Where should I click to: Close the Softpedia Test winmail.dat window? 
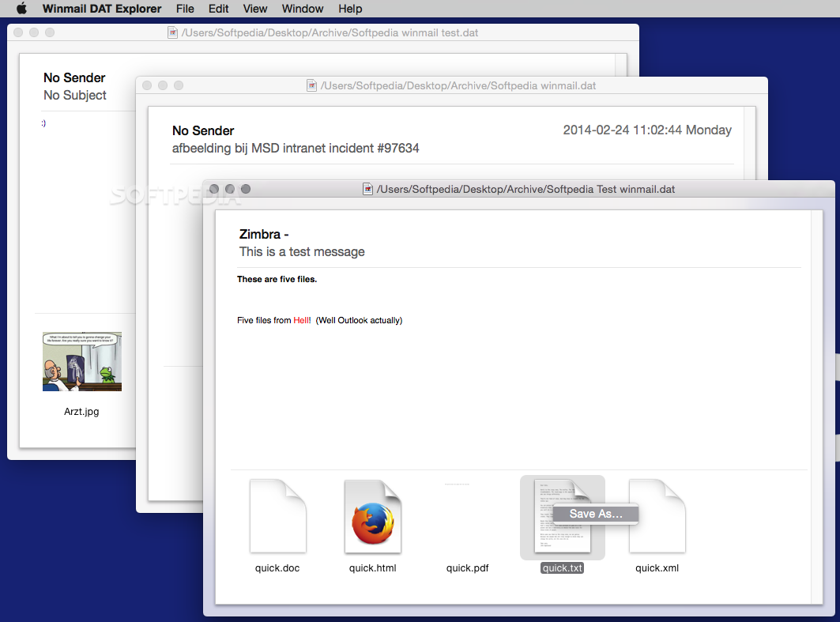pos(214,189)
